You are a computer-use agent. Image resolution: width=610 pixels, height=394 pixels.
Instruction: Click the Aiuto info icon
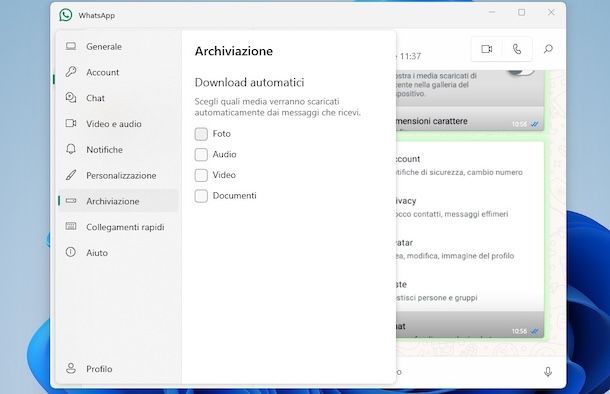tap(71, 252)
